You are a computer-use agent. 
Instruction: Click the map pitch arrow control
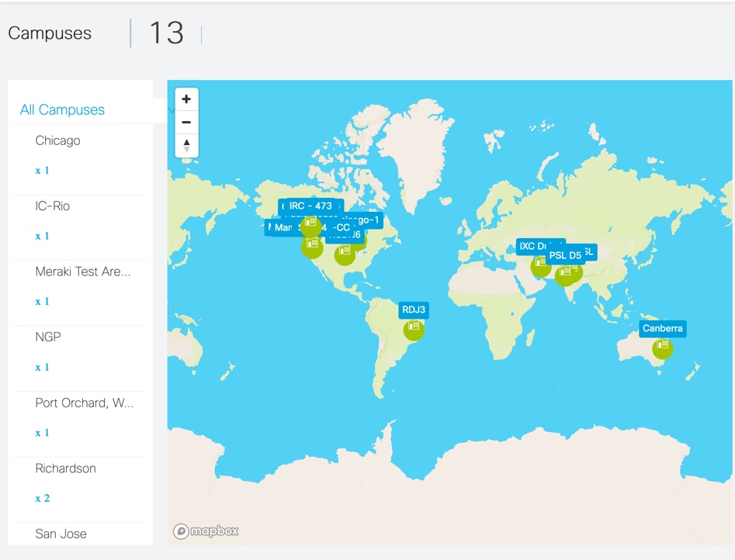[x=186, y=145]
